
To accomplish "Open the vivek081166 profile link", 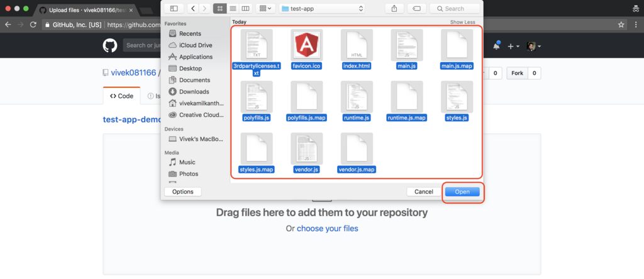I will (133, 73).
